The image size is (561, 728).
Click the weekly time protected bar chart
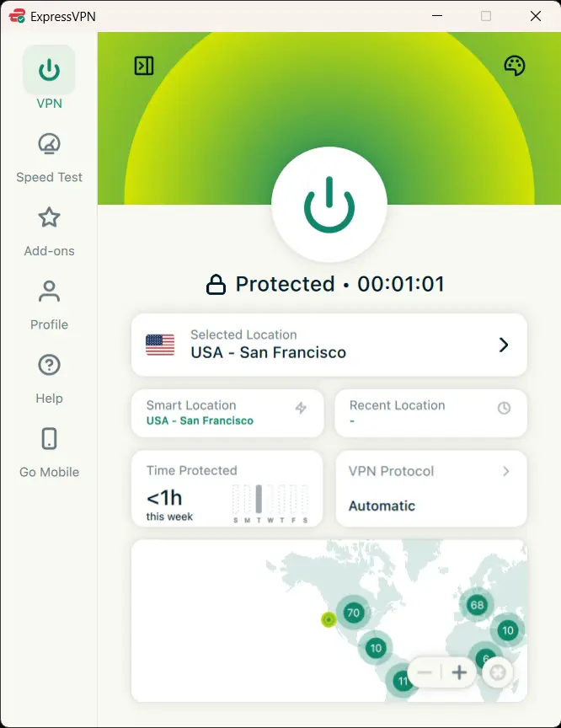click(x=270, y=503)
